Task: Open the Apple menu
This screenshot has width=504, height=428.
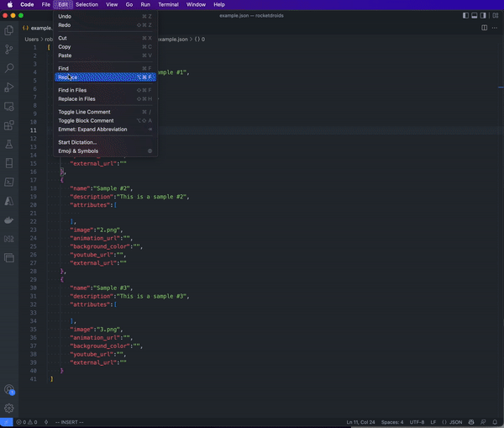Action: tap(10, 4)
